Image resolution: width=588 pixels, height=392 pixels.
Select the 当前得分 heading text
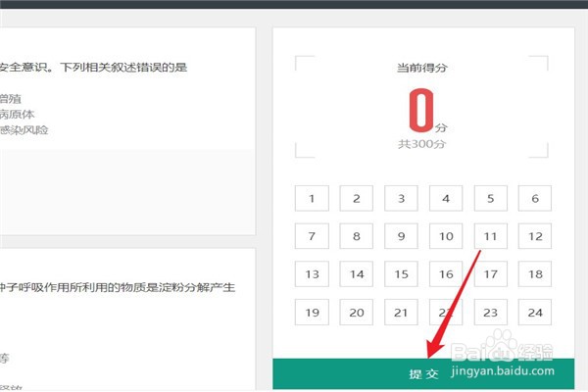421,68
